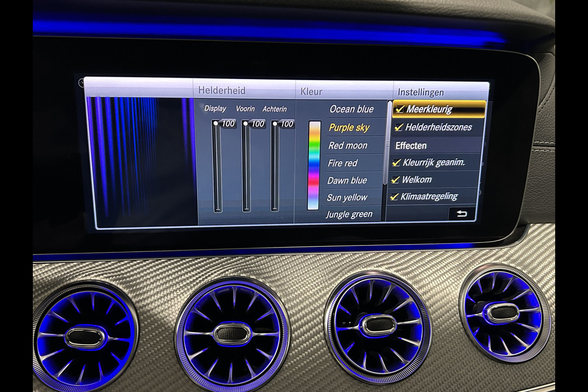Select Dawn blue lighting color
This screenshot has width=588, height=392.
coord(347,180)
